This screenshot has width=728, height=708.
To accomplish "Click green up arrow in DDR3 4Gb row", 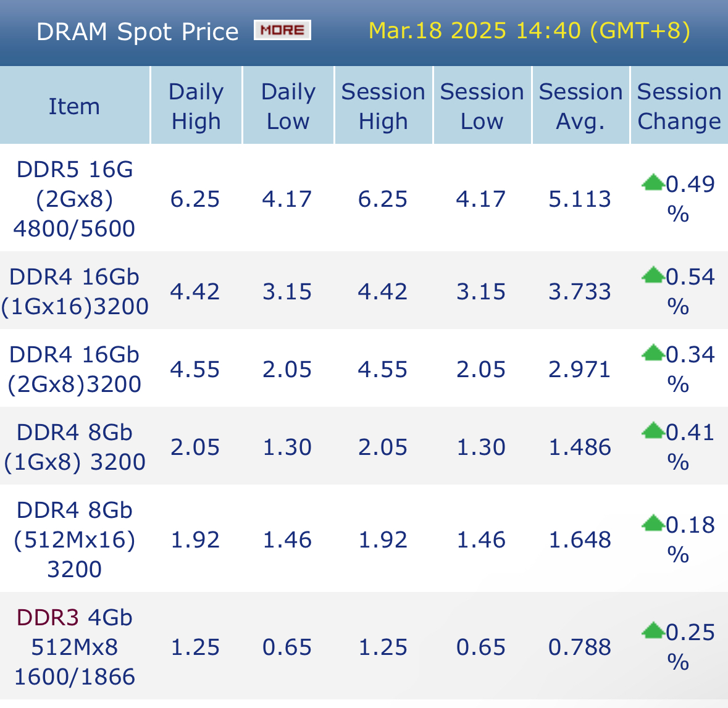I will click(x=653, y=631).
